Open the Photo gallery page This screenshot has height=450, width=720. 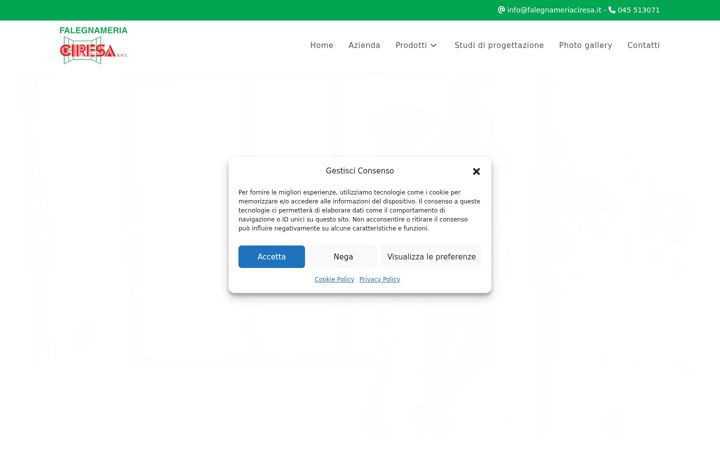click(585, 45)
